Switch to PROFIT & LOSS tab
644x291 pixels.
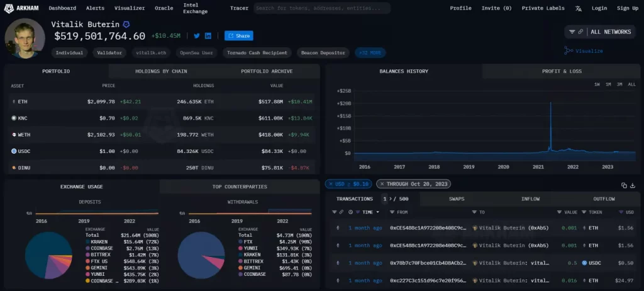coord(562,71)
